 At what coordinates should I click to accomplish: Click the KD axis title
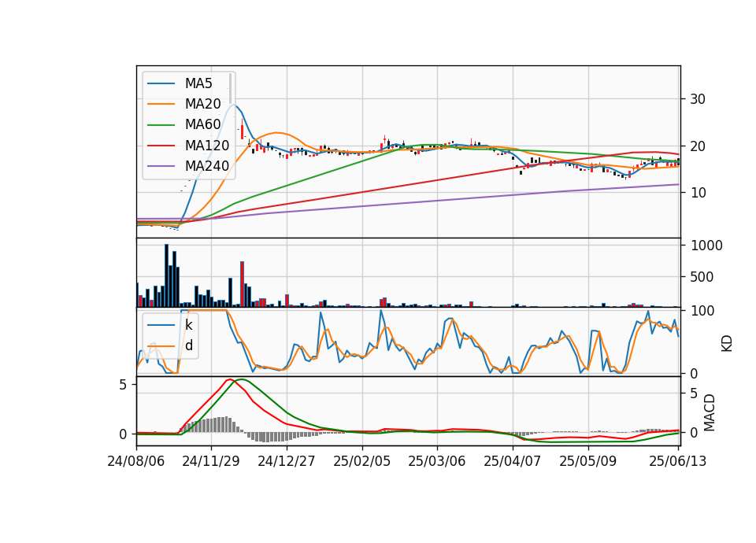(727, 343)
